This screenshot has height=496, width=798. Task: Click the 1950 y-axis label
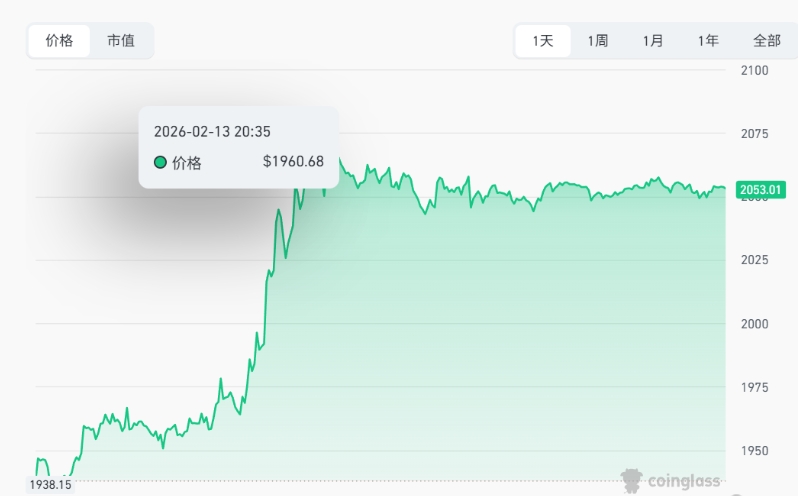754,450
